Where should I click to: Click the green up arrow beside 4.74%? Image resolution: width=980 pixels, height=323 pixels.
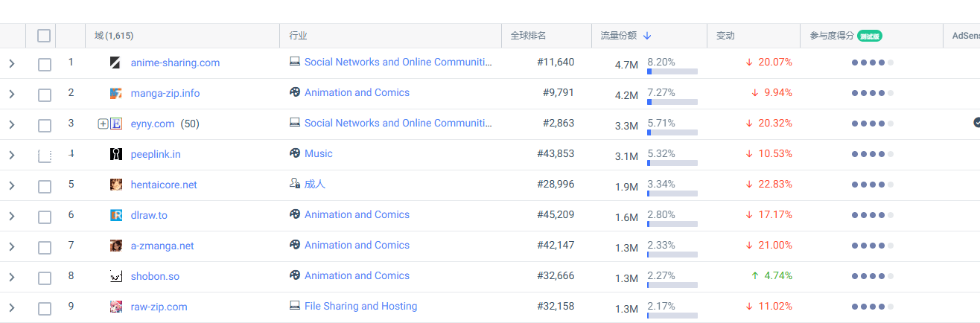[x=755, y=276]
